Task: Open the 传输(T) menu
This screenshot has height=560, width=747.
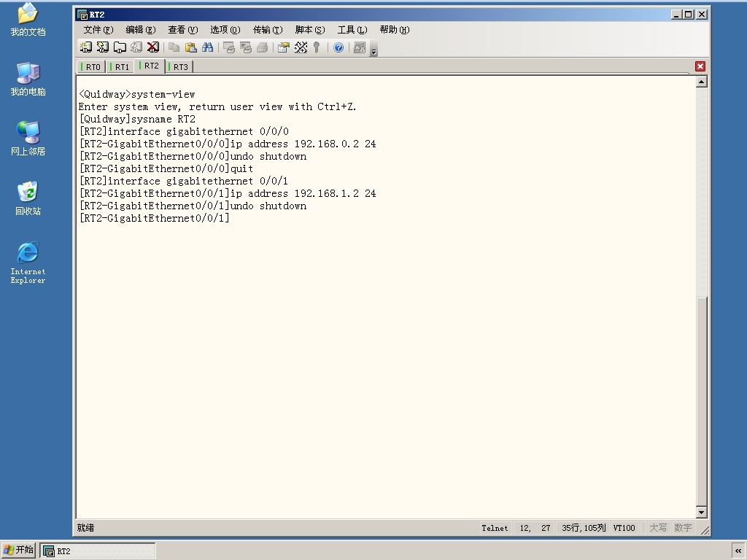Action: click(268, 29)
